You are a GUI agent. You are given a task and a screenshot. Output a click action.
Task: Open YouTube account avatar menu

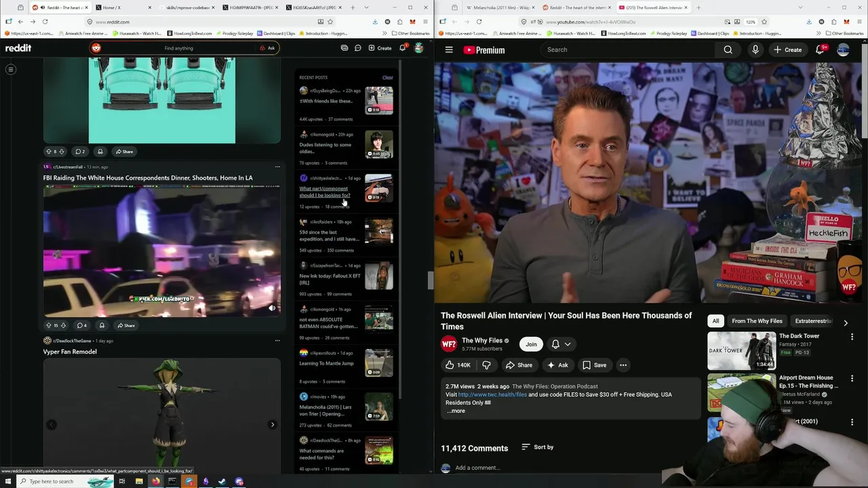pos(844,49)
